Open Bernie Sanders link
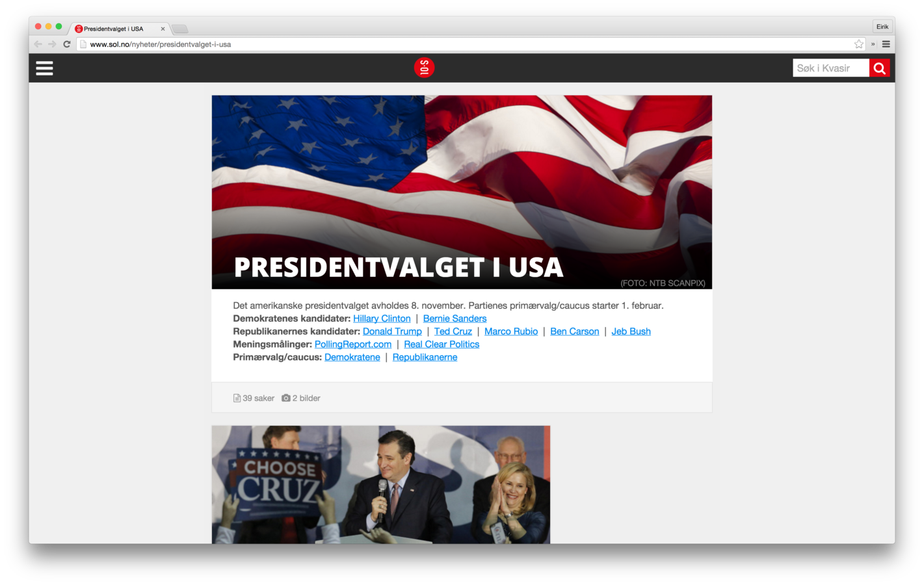 (455, 318)
